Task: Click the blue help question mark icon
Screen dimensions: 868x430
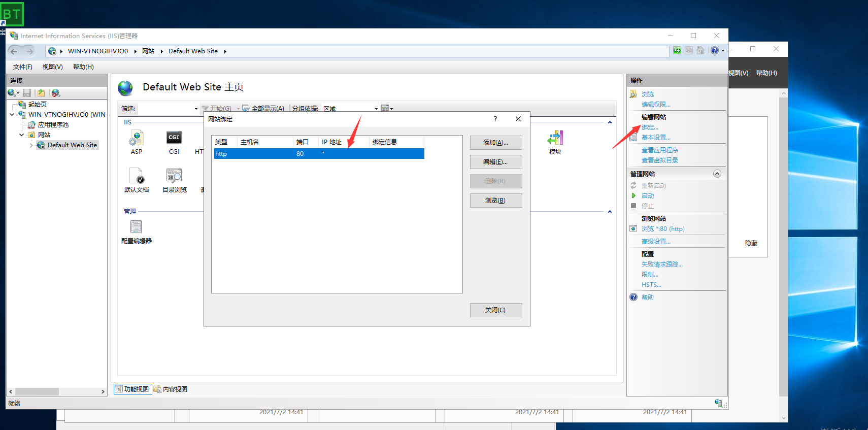Action: click(715, 50)
